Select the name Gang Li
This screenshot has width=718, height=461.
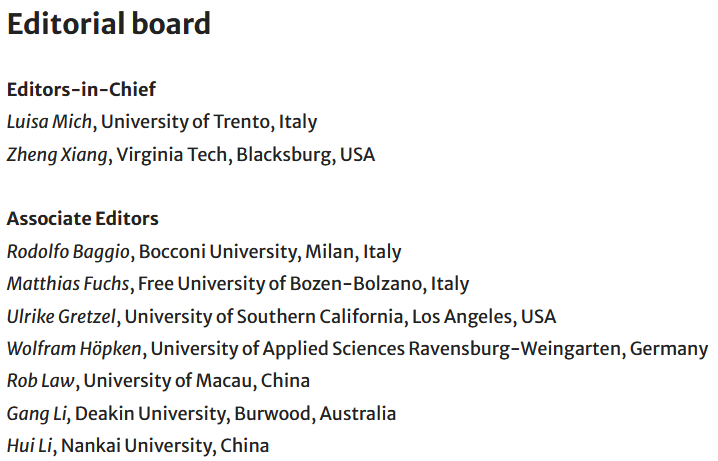point(36,413)
